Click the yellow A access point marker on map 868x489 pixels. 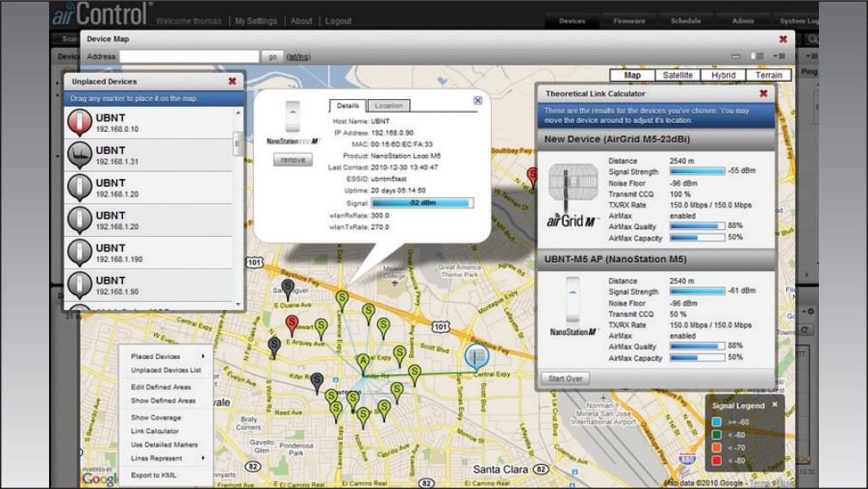point(363,361)
